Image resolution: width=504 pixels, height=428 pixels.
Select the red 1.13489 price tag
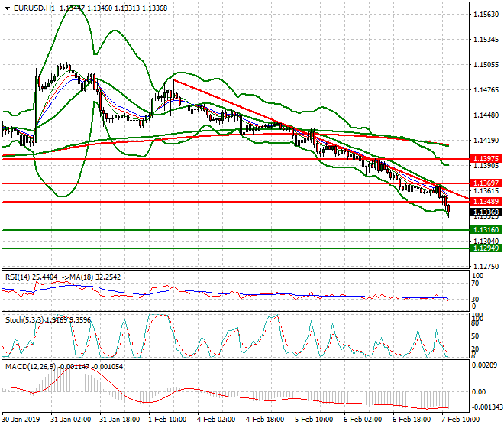click(486, 201)
